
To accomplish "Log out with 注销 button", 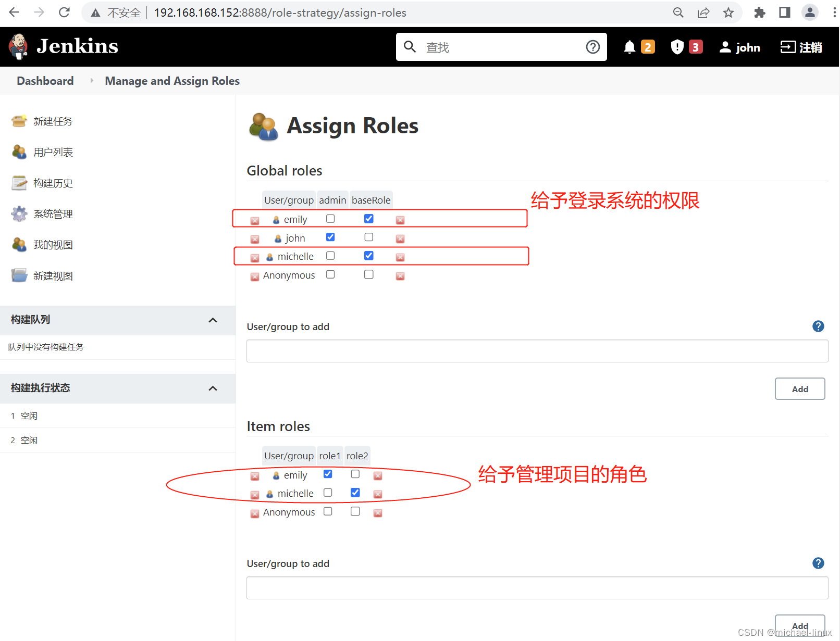I will pos(801,47).
